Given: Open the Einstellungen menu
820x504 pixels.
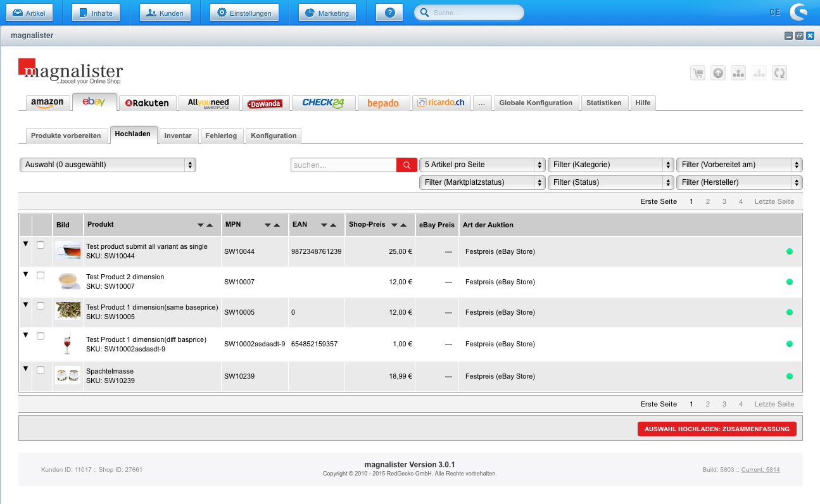Looking at the screenshot, I should pos(244,13).
